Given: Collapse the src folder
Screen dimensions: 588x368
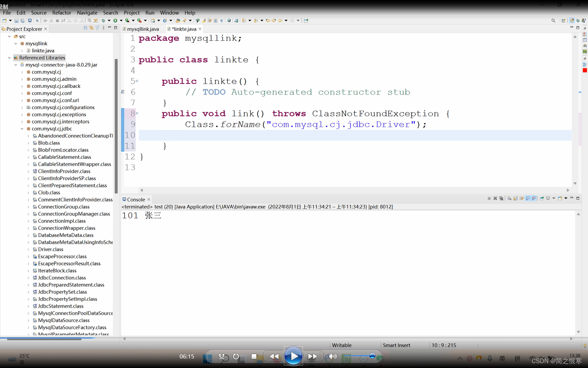Looking at the screenshot, I should (9, 36).
